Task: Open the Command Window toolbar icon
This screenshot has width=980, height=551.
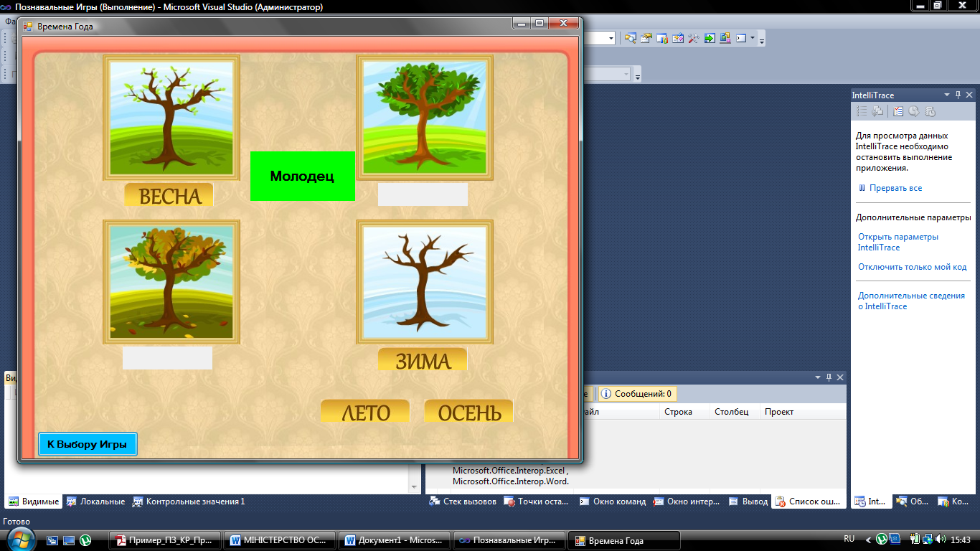Action: (741, 38)
